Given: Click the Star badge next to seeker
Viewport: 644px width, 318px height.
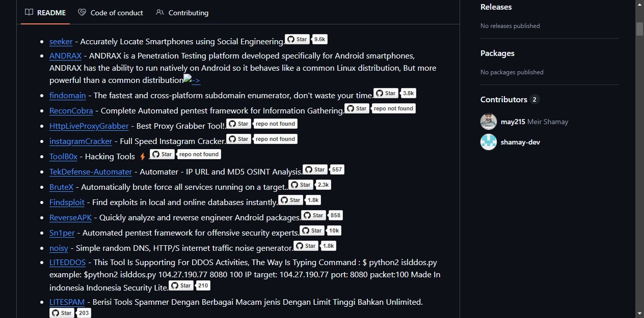Looking at the screenshot, I should pos(298,39).
